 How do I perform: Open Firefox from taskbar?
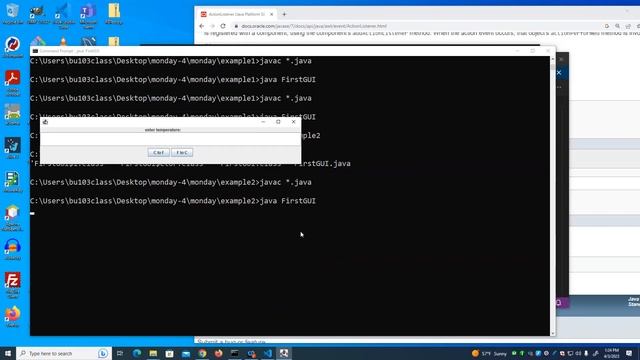pos(218,353)
